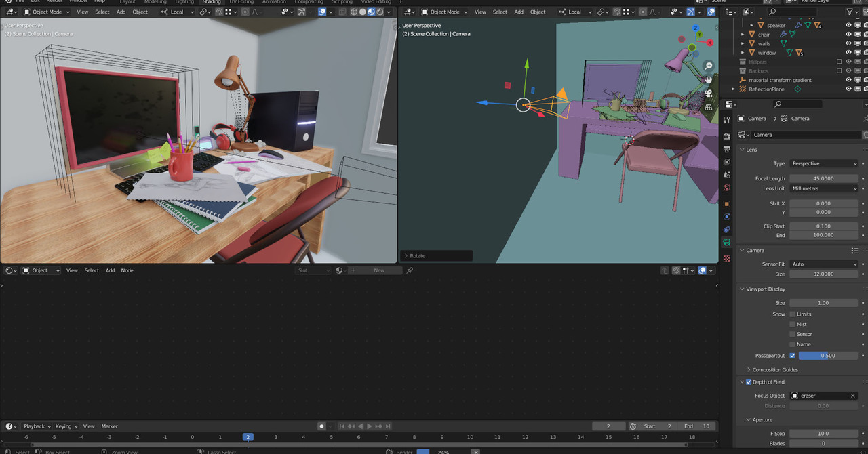Enable the Mist checkbox

pyautogui.click(x=792, y=324)
